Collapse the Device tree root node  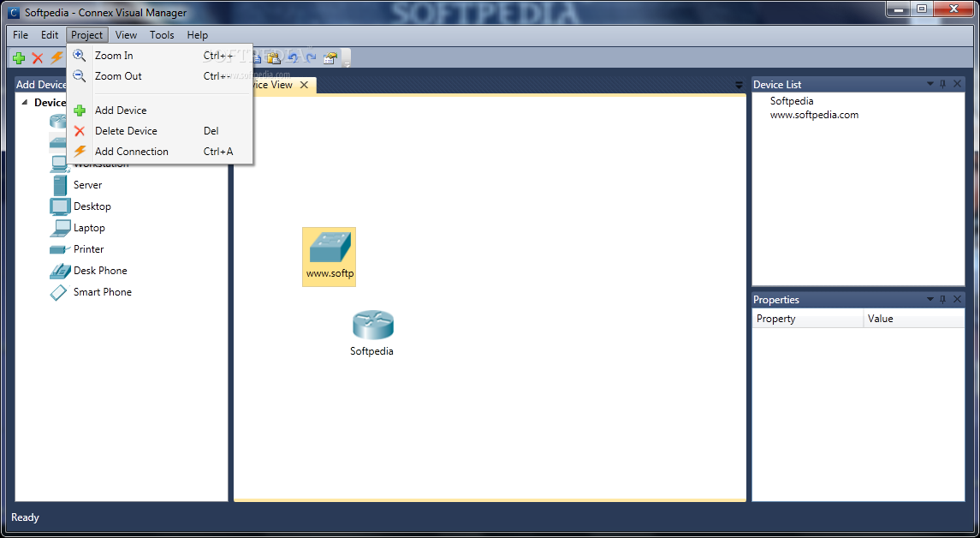(24, 103)
